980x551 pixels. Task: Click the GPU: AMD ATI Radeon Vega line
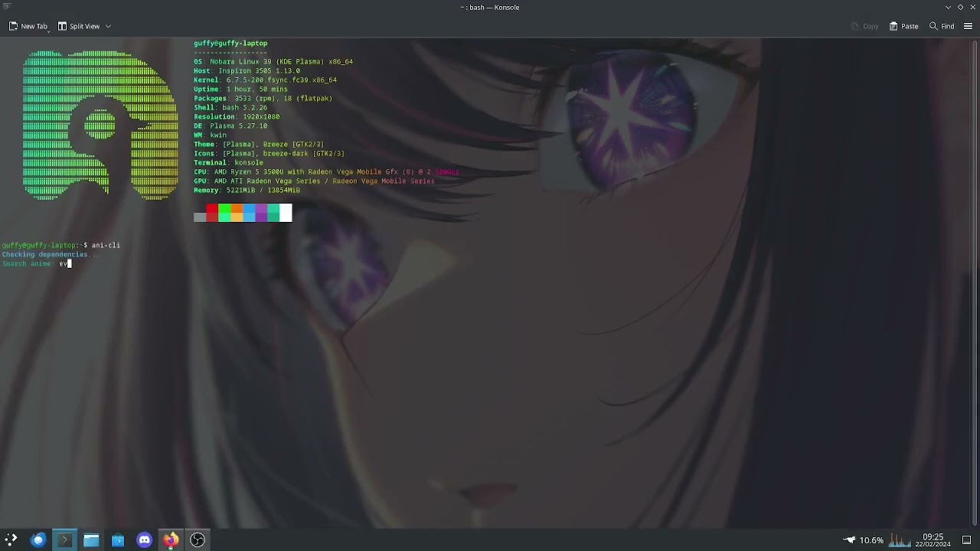314,181
